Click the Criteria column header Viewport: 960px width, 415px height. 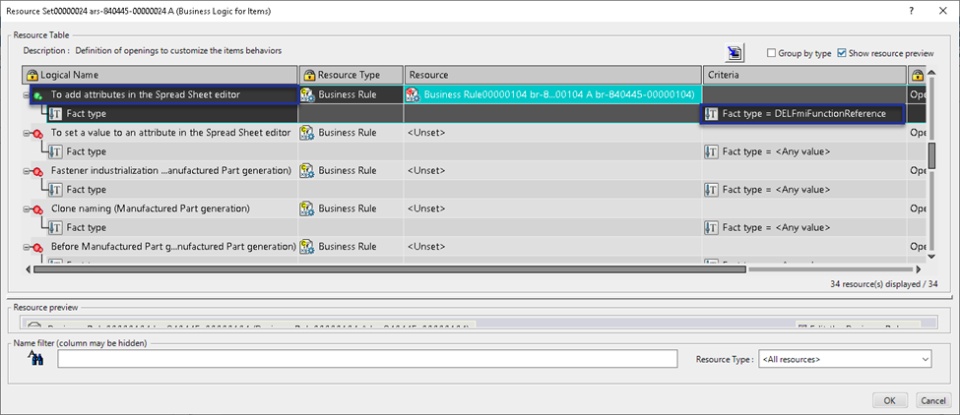point(804,75)
